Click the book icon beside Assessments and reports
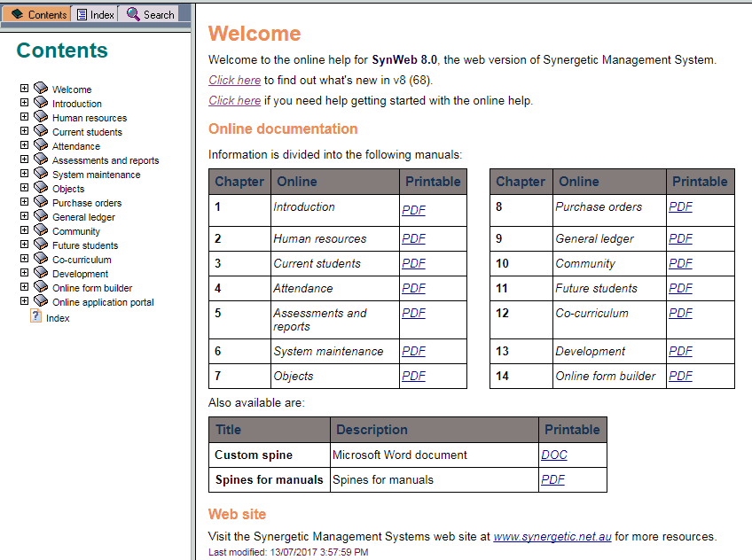The width and height of the screenshot is (752, 560). (41, 159)
